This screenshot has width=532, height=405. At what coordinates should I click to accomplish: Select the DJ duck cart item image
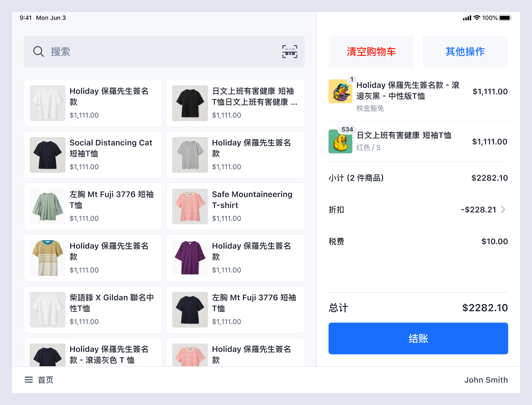tap(340, 91)
